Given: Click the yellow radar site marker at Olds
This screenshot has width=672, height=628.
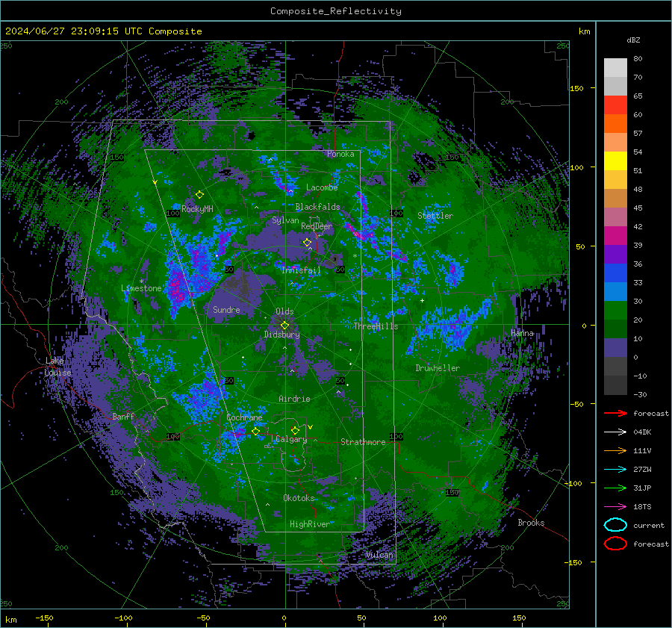Looking at the screenshot, I should point(284,326).
